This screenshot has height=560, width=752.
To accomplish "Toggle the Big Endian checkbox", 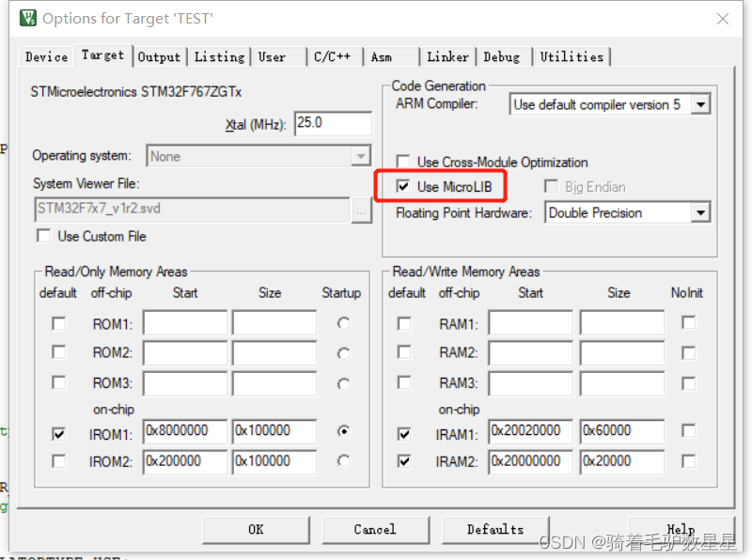I will [551, 186].
